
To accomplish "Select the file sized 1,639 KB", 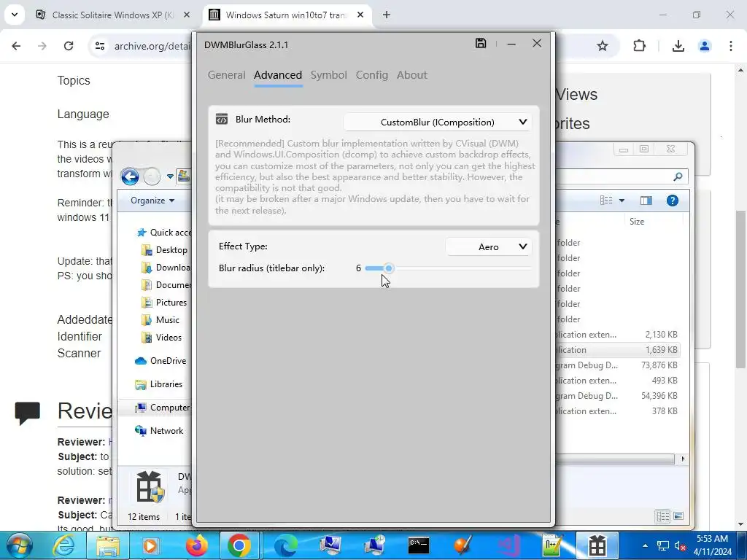I will [617, 350].
